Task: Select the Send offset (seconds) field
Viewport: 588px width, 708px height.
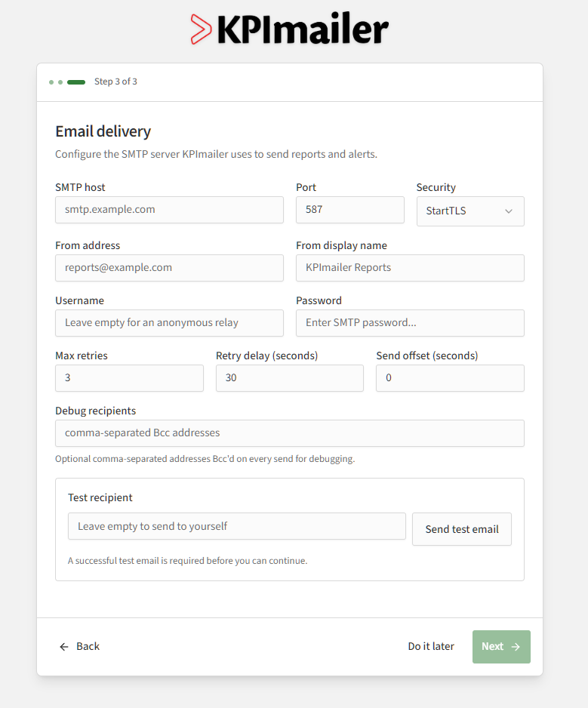Action: pyautogui.click(x=451, y=378)
